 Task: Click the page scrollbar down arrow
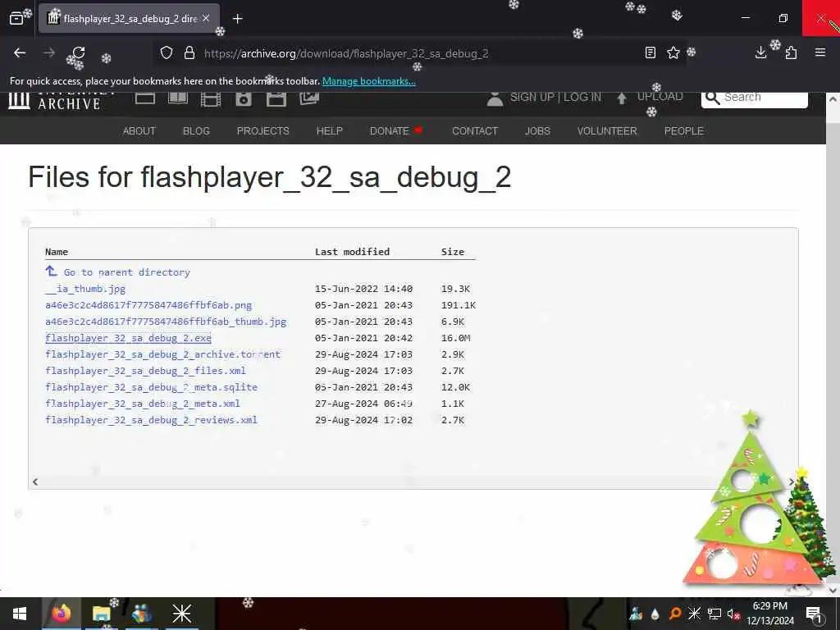(x=833, y=590)
